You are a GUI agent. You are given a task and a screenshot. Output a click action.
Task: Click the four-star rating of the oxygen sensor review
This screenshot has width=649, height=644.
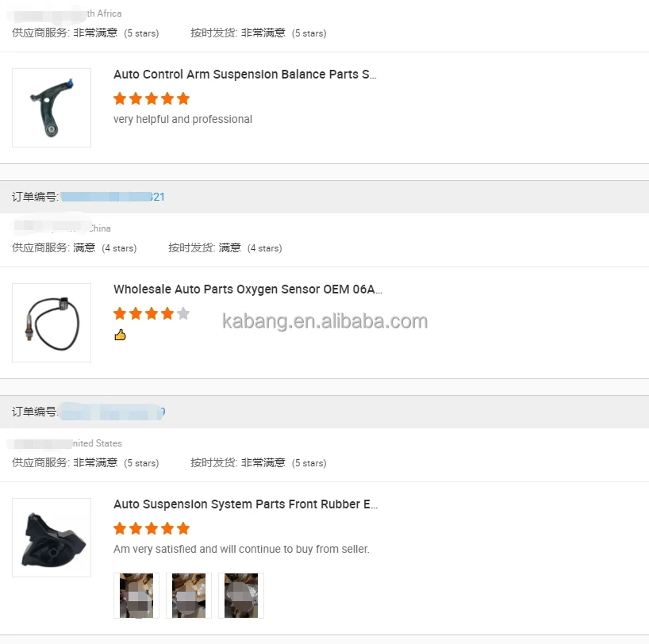tap(152, 313)
